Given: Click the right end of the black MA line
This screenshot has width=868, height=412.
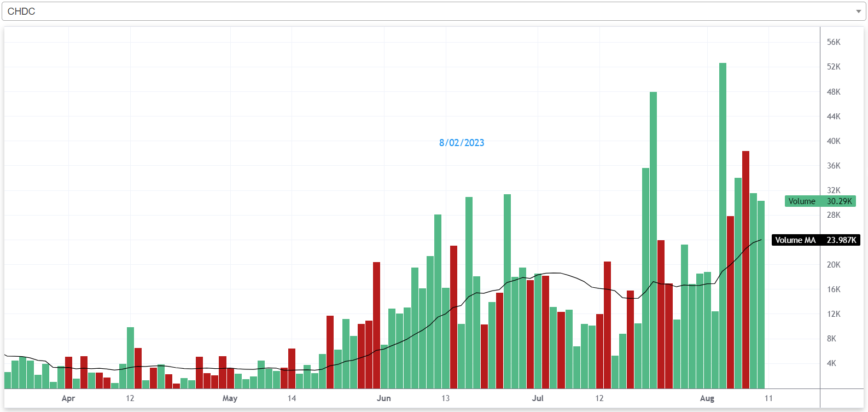Looking at the screenshot, I should 760,240.
